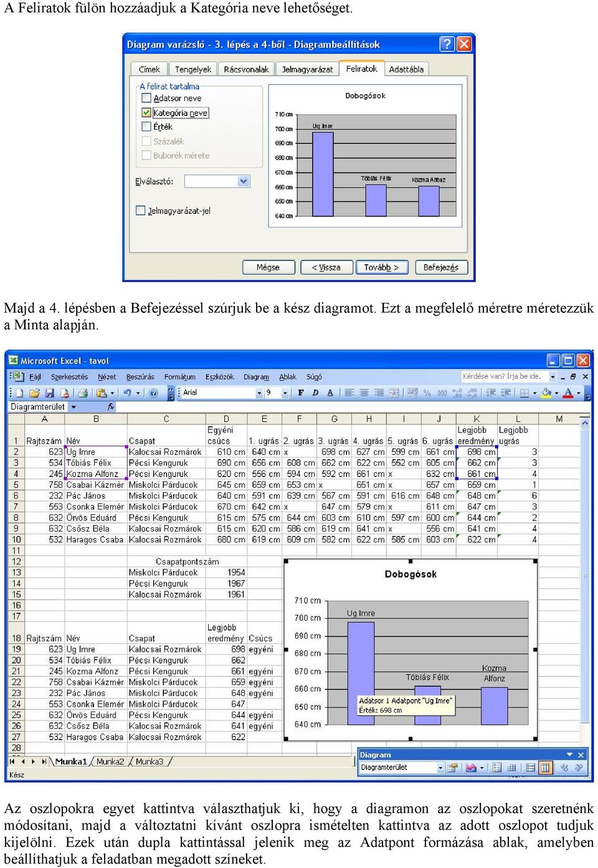Center text using the align center icon
The height and width of the screenshot is (868, 598).
(364, 393)
